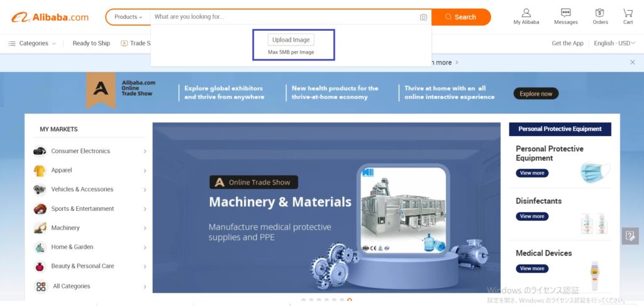View more Medical Devices

(532, 269)
